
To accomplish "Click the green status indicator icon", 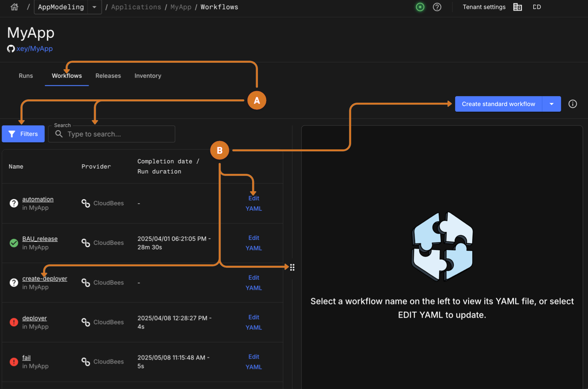I will click(x=420, y=7).
